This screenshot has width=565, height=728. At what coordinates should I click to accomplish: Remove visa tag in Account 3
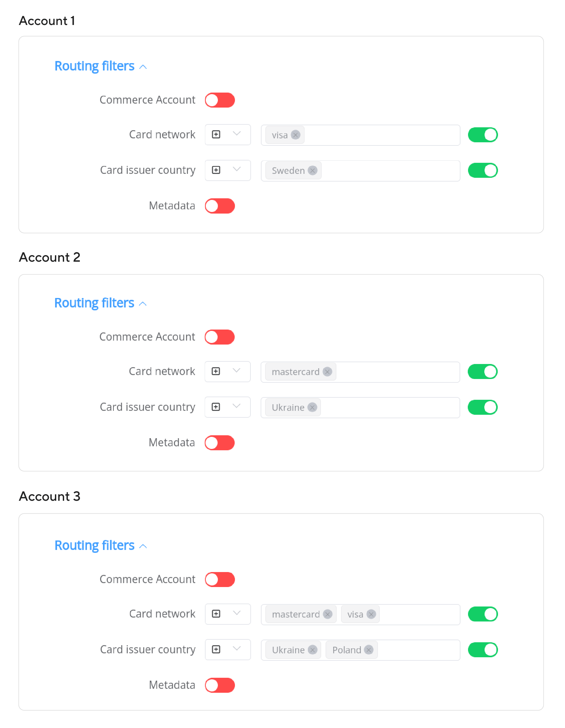pyautogui.click(x=371, y=614)
